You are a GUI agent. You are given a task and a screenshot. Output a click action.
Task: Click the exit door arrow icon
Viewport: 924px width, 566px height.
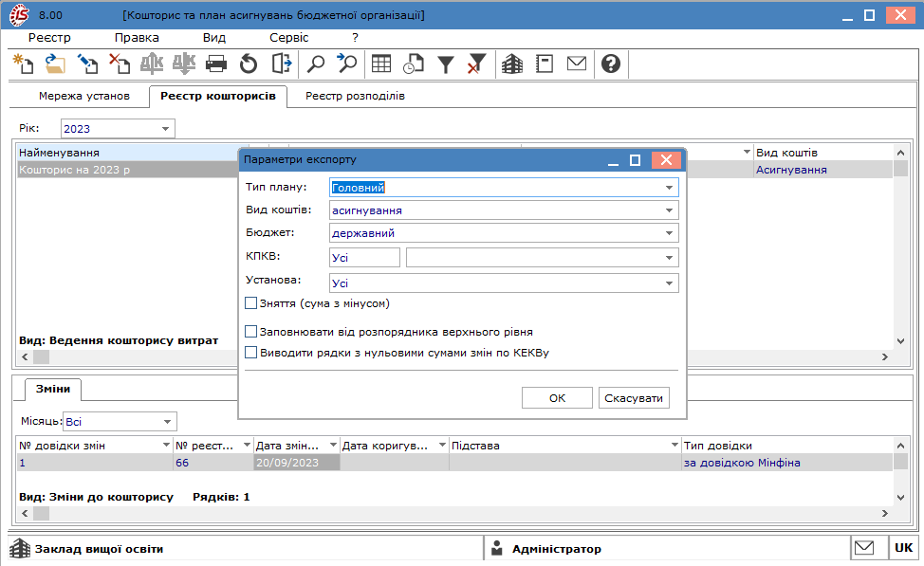[x=281, y=63]
